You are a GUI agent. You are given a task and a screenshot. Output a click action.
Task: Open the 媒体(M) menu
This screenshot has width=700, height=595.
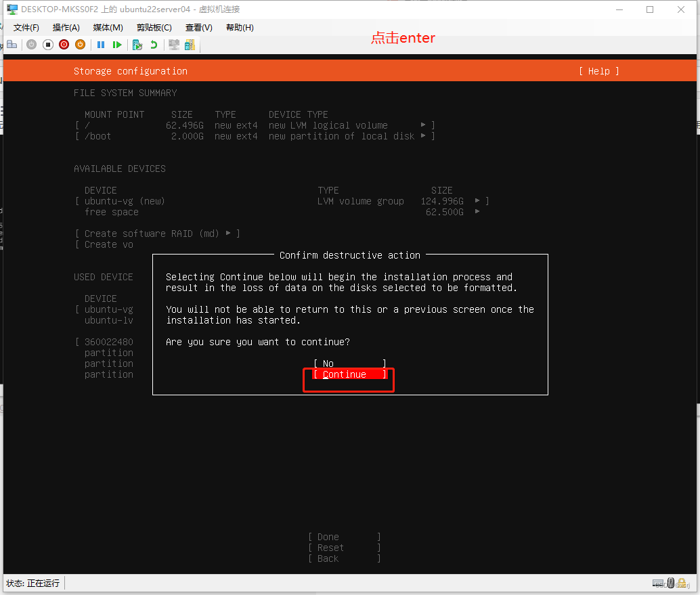click(107, 28)
